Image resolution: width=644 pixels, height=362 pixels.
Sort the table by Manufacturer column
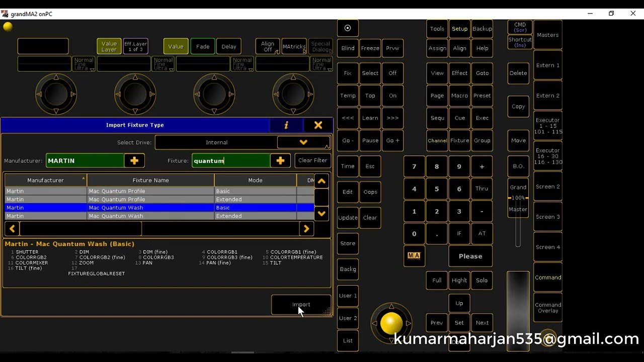[46, 180]
